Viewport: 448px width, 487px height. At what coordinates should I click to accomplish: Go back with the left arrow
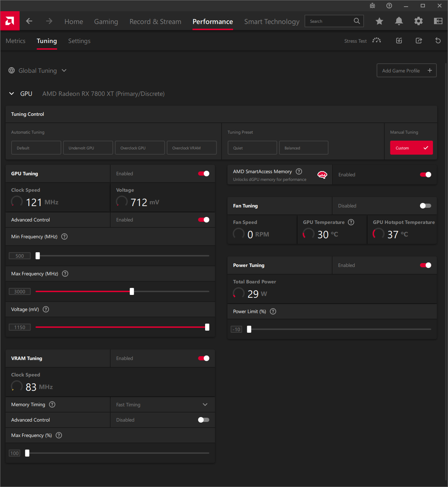(x=29, y=21)
